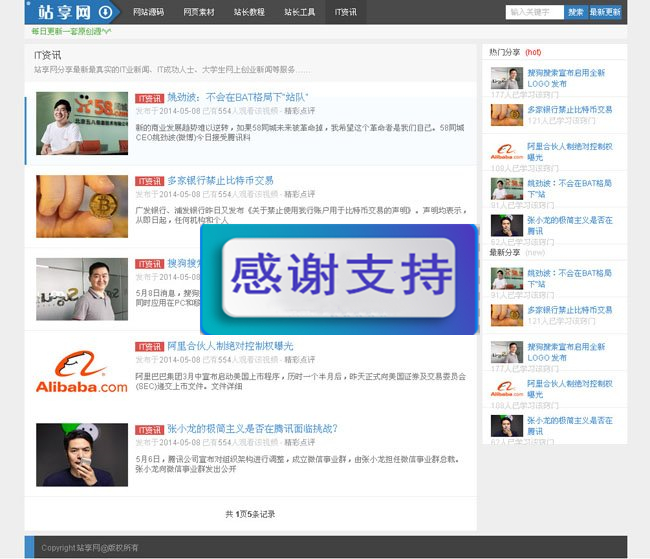Image resolution: width=650 pixels, height=559 pixels.
Task: Open 姚劲波：不会在BAT格局 in 热门分享
Action: (570, 189)
